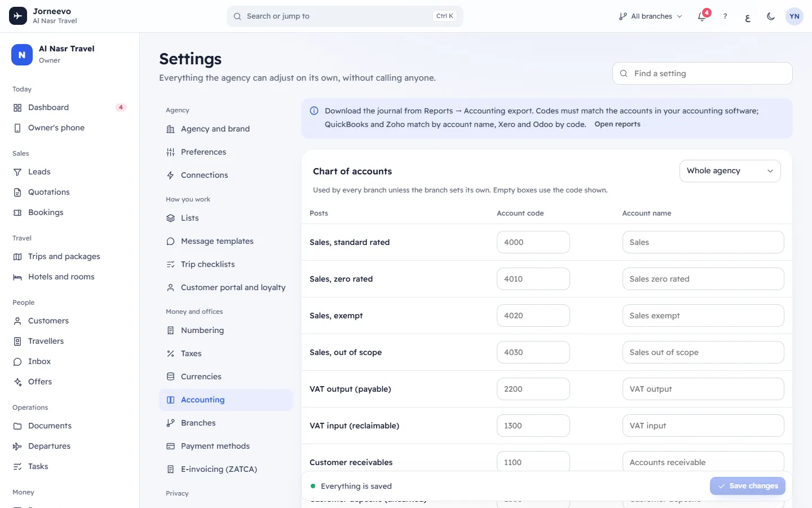Click the Lists layers icon
The width and height of the screenshot is (812, 508).
pyautogui.click(x=170, y=218)
